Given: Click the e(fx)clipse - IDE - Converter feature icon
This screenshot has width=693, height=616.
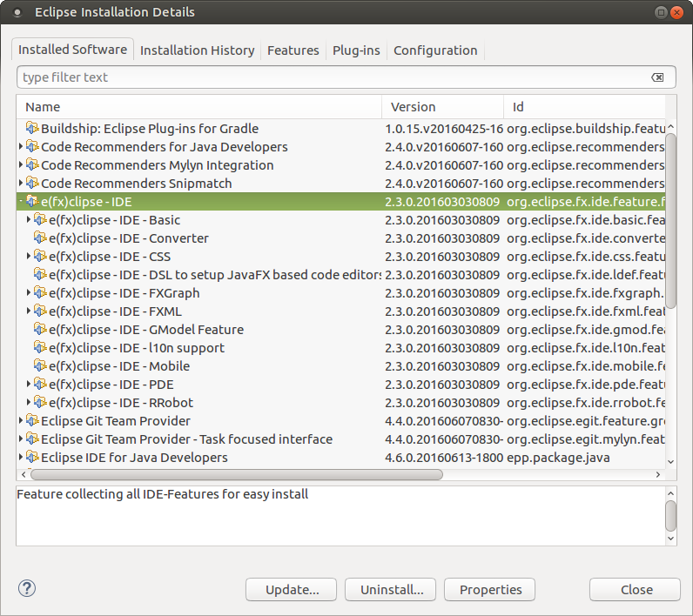Looking at the screenshot, I should 40,238.
